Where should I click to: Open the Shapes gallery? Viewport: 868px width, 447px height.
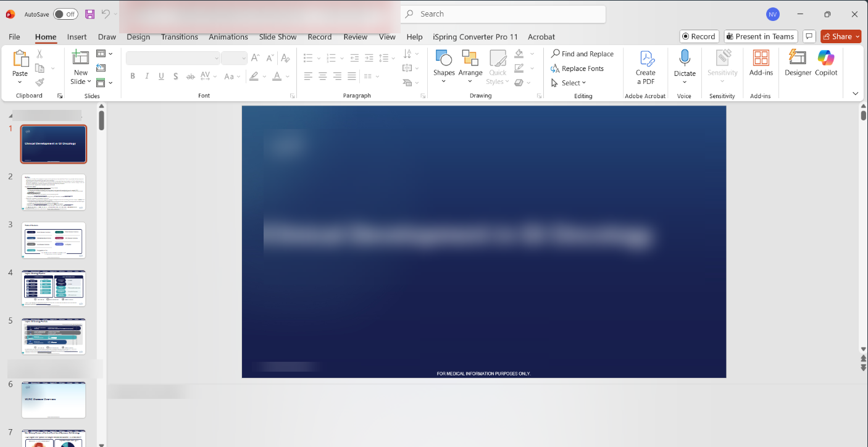(444, 67)
